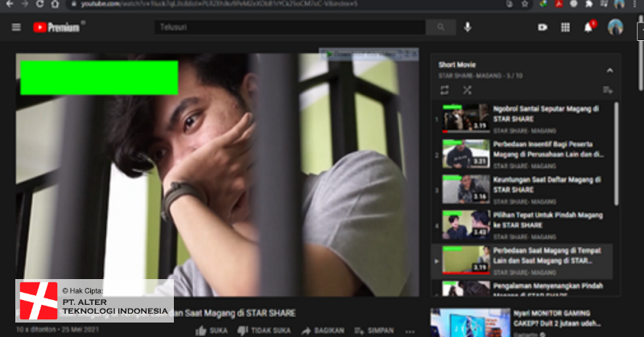Collapse the Short Movie playlist panel
Image resolution: width=644 pixels, height=337 pixels.
pos(609,71)
